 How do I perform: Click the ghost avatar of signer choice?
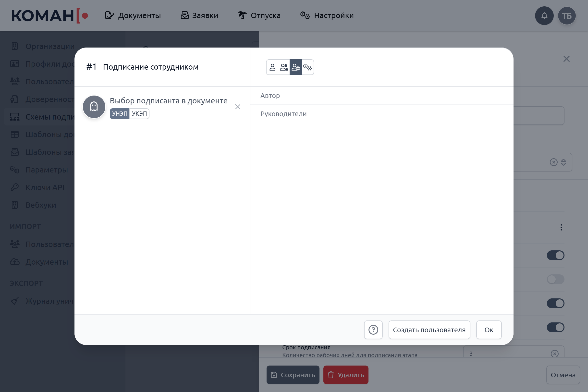tap(94, 107)
